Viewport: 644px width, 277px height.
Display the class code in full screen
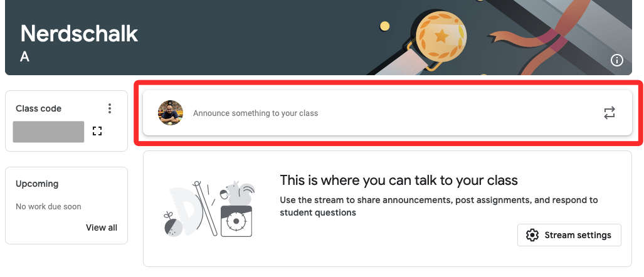[x=97, y=131]
